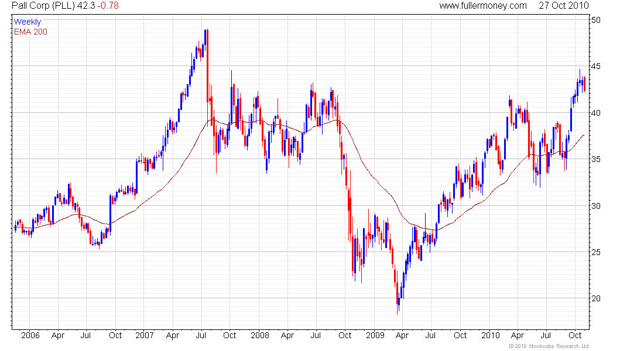Click the latest red candle of October 2010
Viewport: 644px width, 351px height.
coord(584,84)
